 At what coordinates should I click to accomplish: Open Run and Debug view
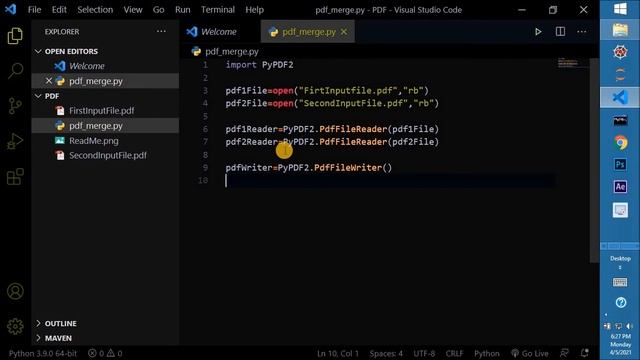(15, 141)
